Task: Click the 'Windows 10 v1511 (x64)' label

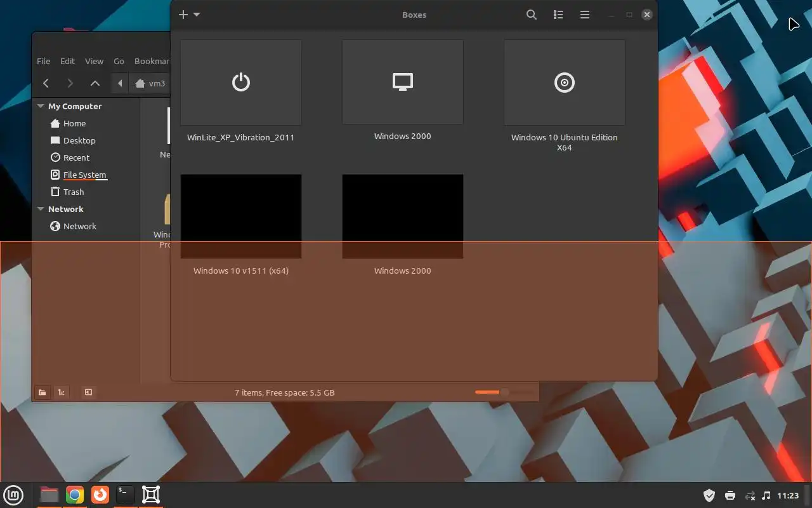Action: (241, 271)
